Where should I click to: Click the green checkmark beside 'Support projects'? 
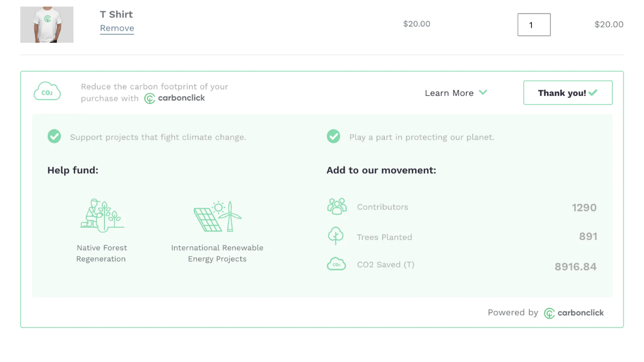54,137
